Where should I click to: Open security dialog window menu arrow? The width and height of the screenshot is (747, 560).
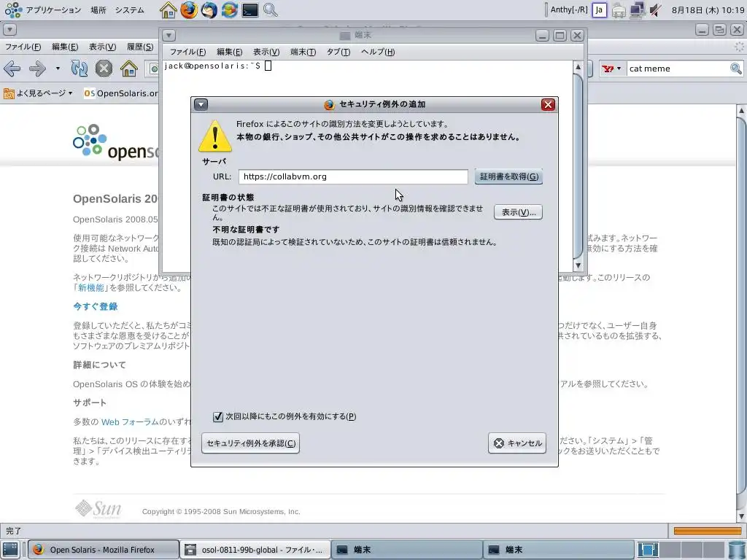[x=201, y=104]
